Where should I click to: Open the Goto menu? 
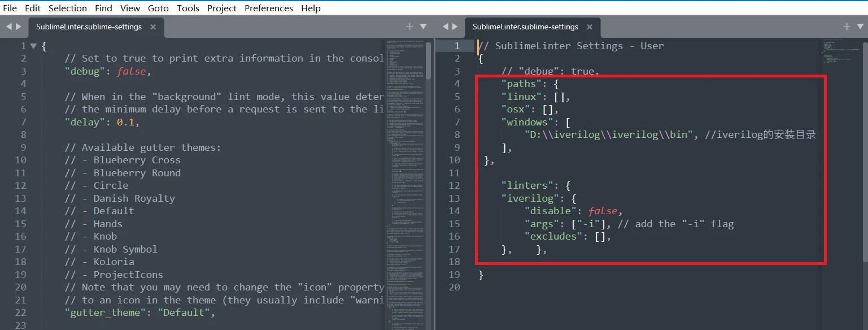(158, 8)
